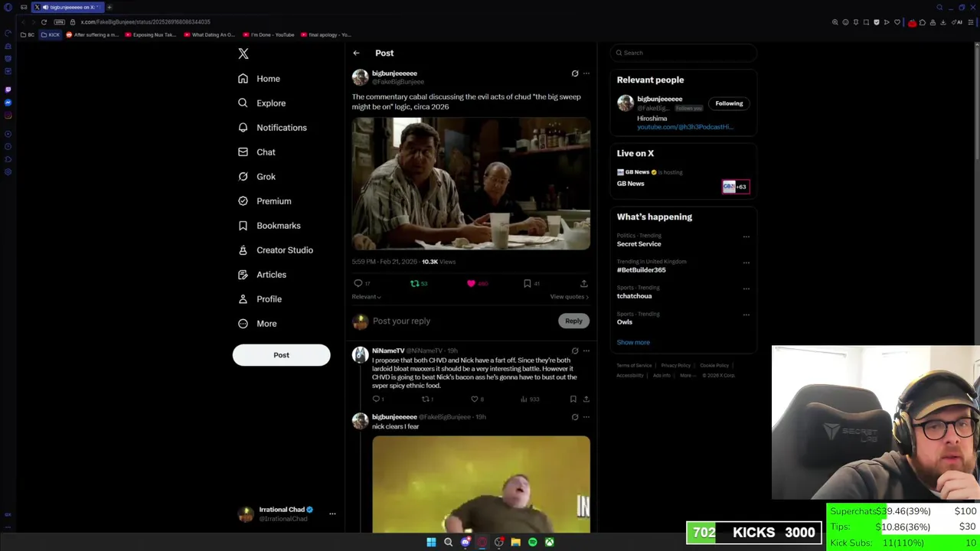The image size is (980, 551).
Task: Open Spotify from taskbar
Action: pyautogui.click(x=532, y=542)
